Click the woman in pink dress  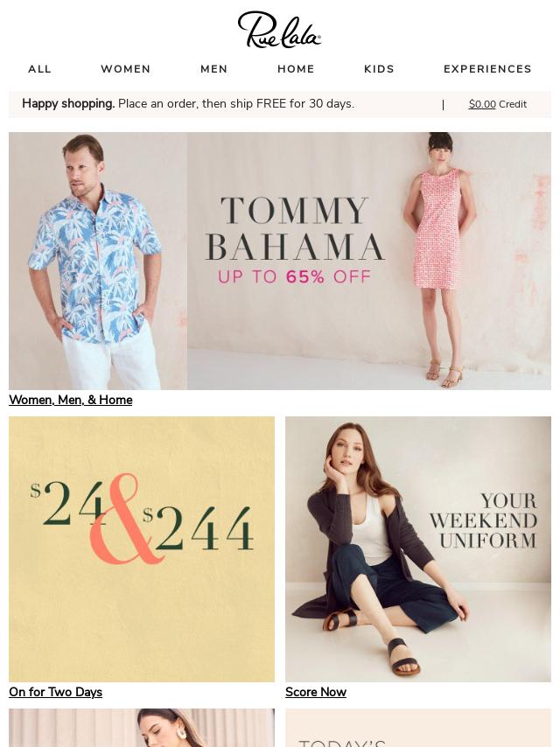[437, 260]
